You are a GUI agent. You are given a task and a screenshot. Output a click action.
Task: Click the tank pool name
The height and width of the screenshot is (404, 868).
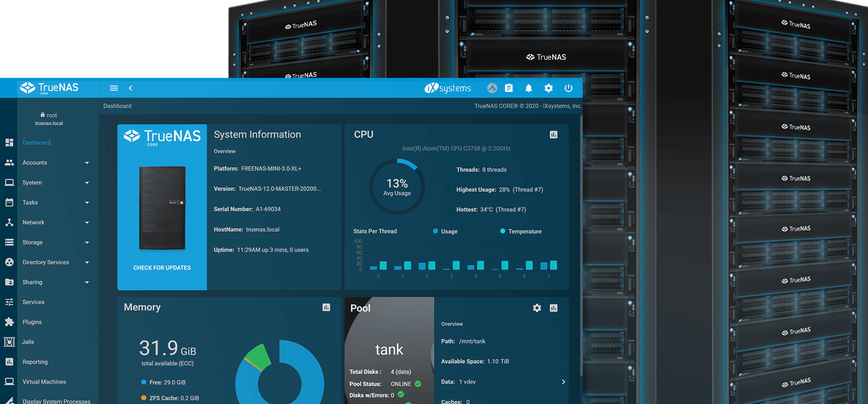click(389, 349)
